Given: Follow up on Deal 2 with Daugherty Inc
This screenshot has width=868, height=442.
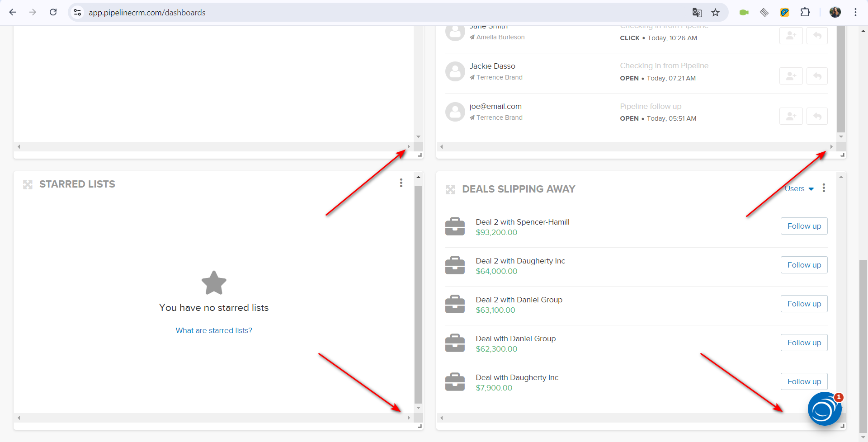Looking at the screenshot, I should (x=804, y=265).
